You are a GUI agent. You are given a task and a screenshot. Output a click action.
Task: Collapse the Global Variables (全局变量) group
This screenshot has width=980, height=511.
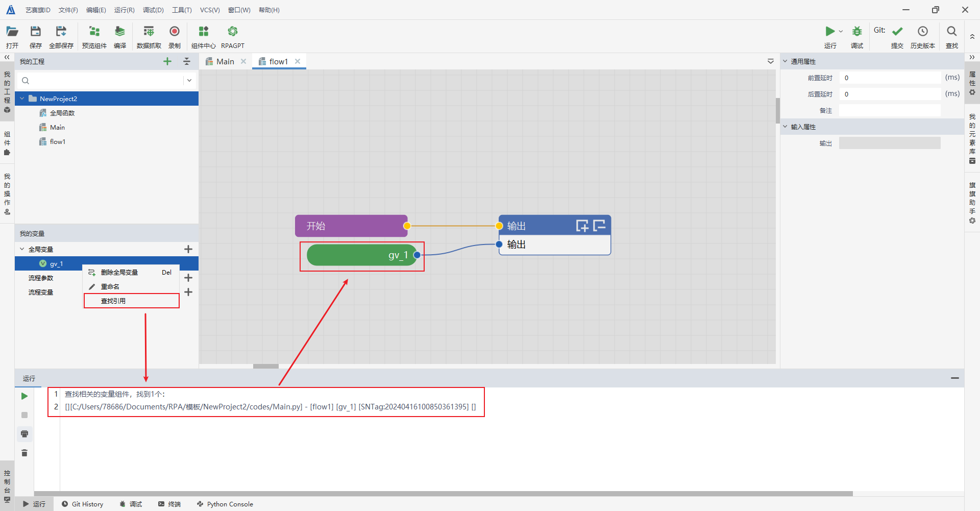22,249
